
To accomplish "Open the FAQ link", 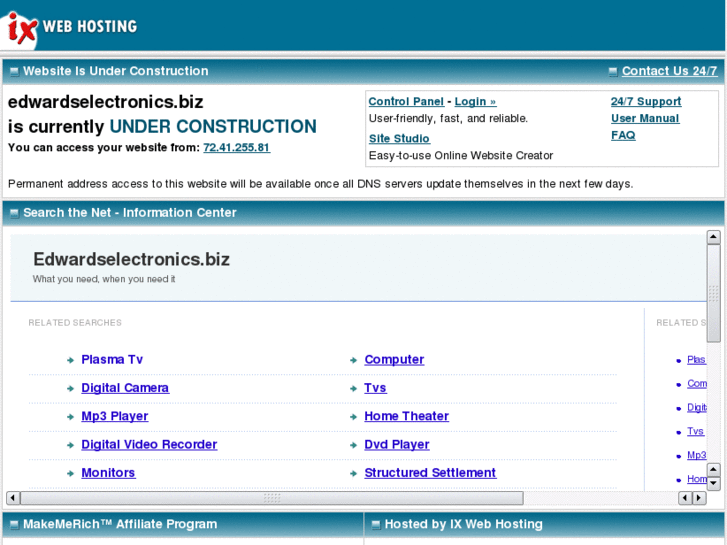I will [x=623, y=135].
